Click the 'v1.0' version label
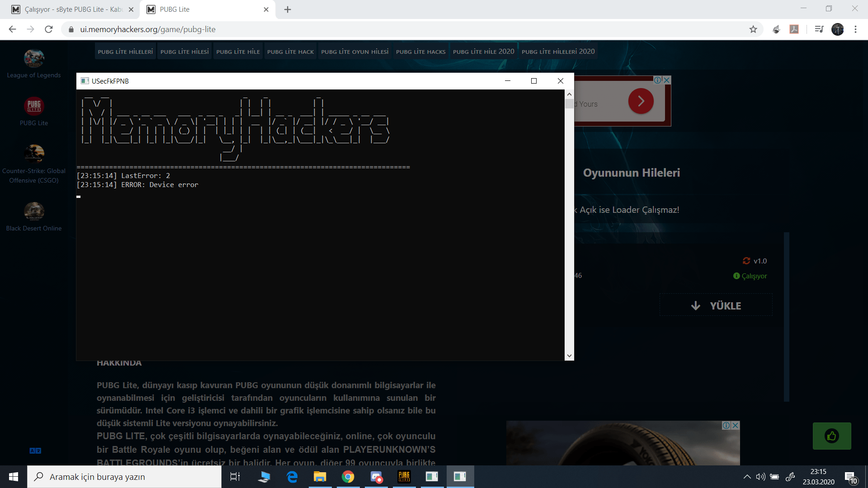The width and height of the screenshot is (868, 488). 760,261
